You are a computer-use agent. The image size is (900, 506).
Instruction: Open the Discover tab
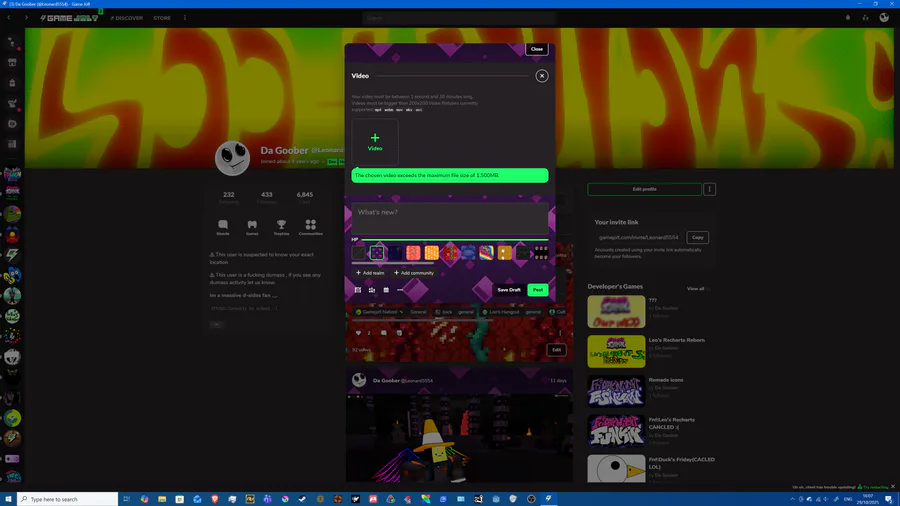click(127, 18)
